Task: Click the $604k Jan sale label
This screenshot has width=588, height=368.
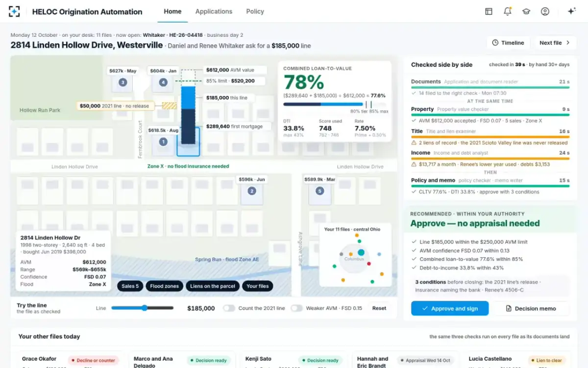Action: 163,71
